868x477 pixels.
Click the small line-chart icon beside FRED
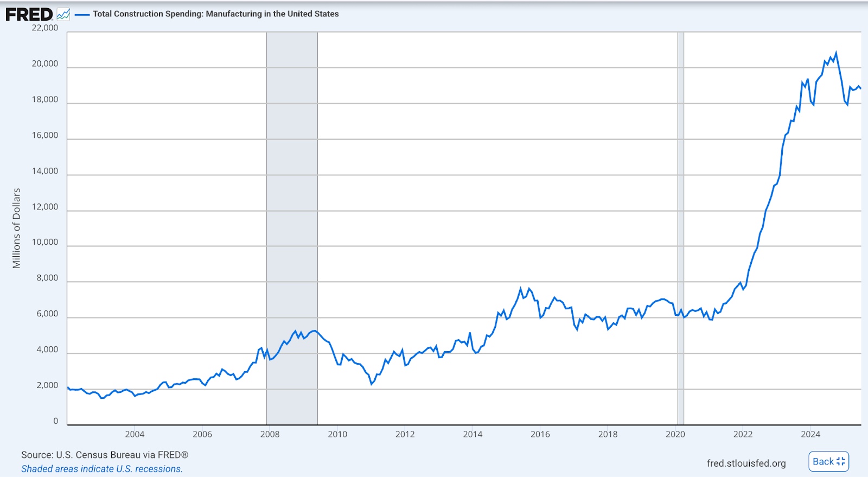pos(63,15)
